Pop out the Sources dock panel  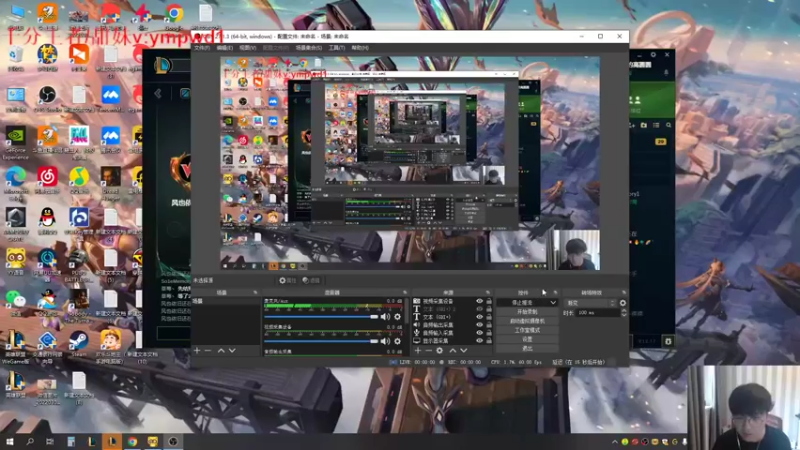488,292
